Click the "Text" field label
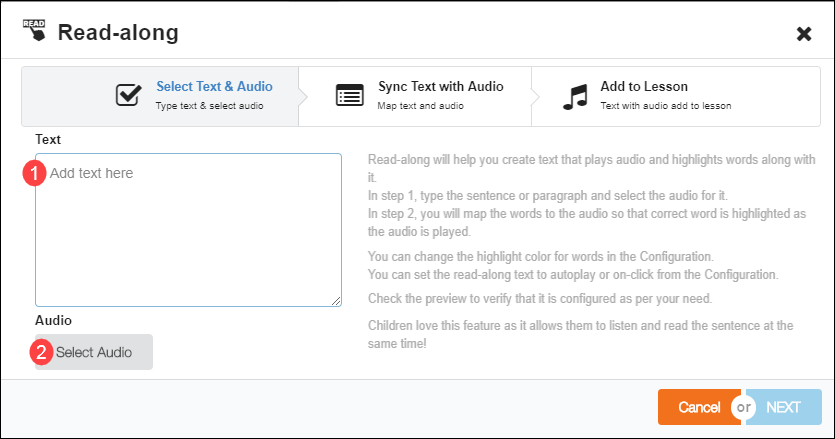The image size is (835, 439). pos(48,139)
